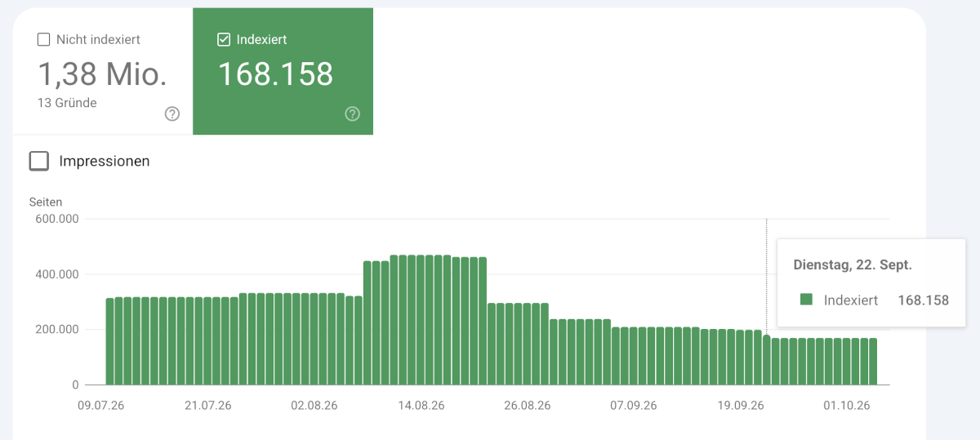Viewport: 980px width, 440px height.
Task: Click the tooltip date Dienstag, 22. Sept.
Action: coord(853,264)
